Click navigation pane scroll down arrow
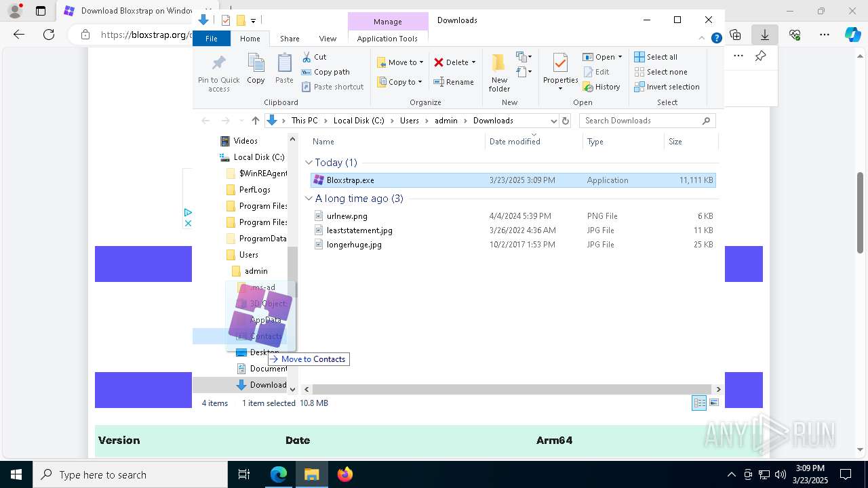Viewport: 868px width, 488px height. tap(293, 389)
